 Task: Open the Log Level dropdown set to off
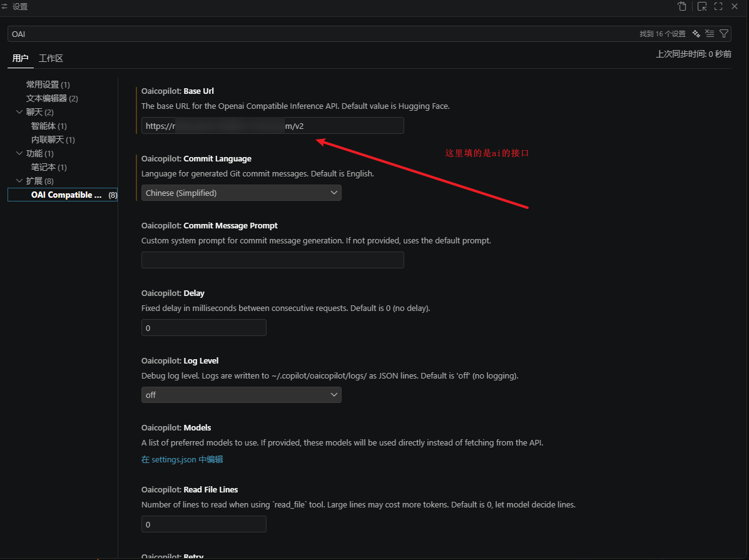click(x=242, y=395)
